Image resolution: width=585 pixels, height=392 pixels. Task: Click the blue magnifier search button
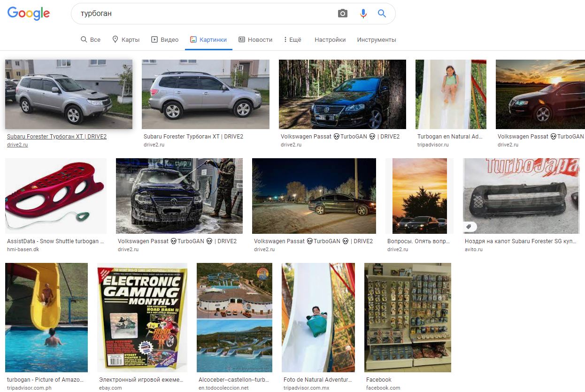(382, 14)
